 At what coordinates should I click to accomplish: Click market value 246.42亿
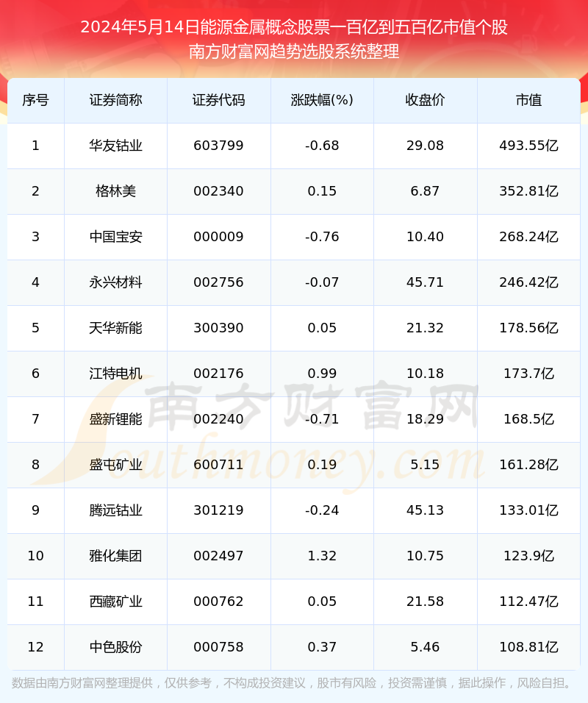click(x=529, y=282)
